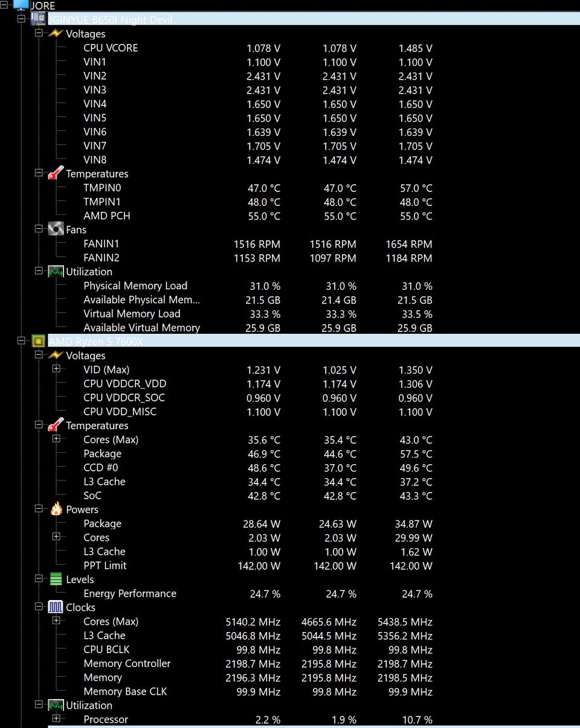Collapse the JORE root node

point(4,4)
